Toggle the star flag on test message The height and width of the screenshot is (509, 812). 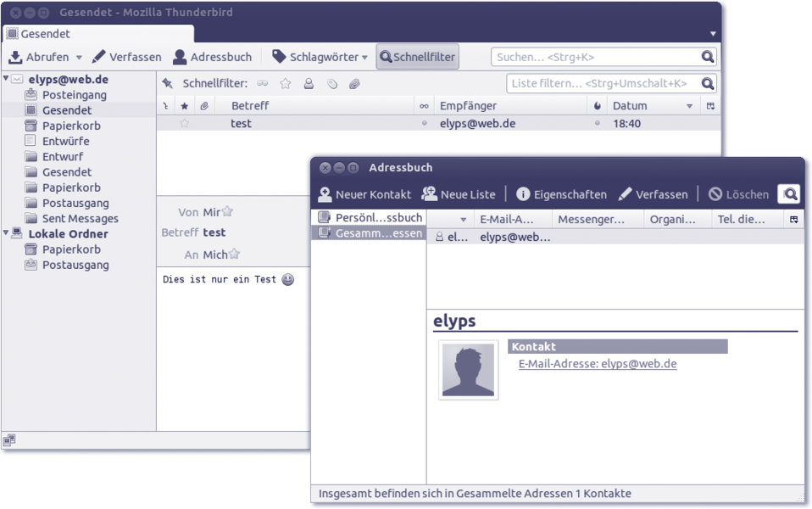point(185,123)
